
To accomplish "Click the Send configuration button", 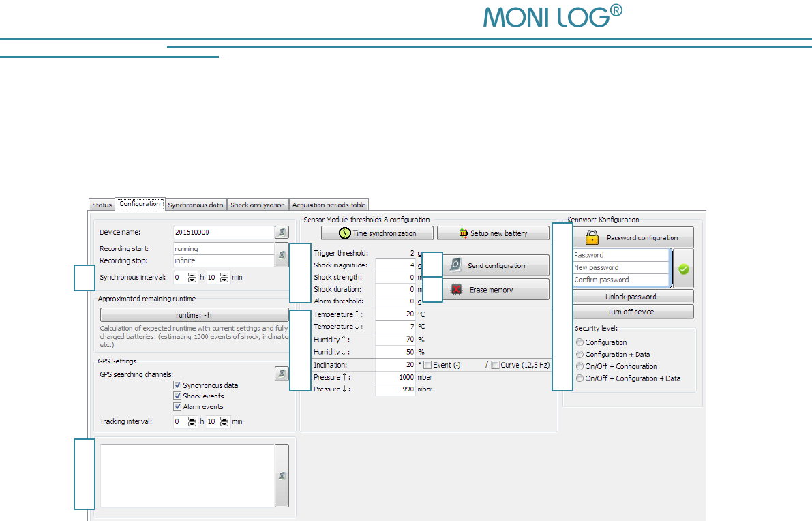I will [496, 265].
